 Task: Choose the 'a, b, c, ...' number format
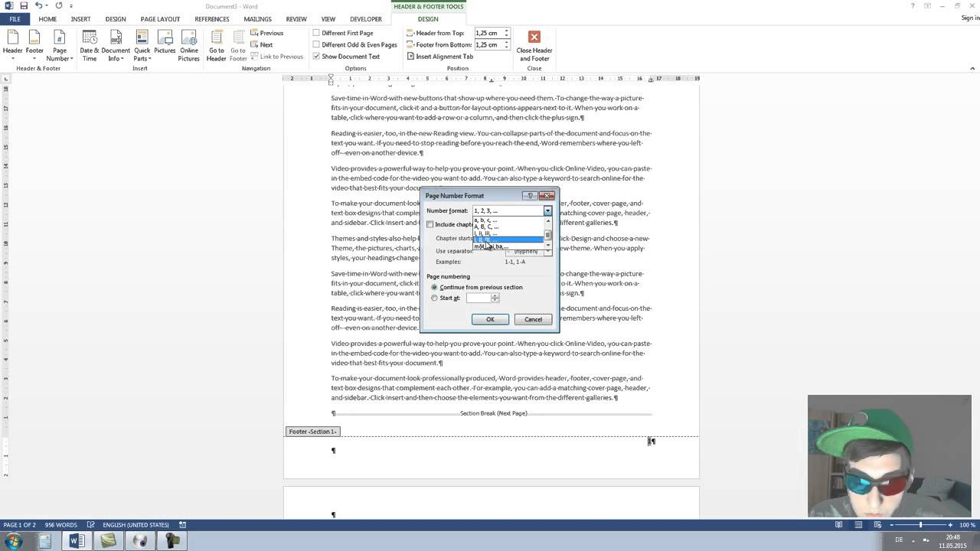point(508,220)
